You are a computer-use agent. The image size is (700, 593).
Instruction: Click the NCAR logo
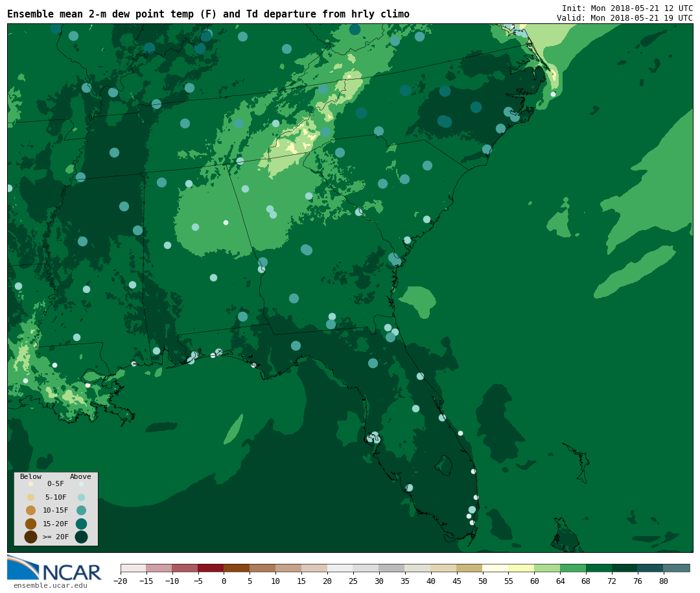(54, 568)
